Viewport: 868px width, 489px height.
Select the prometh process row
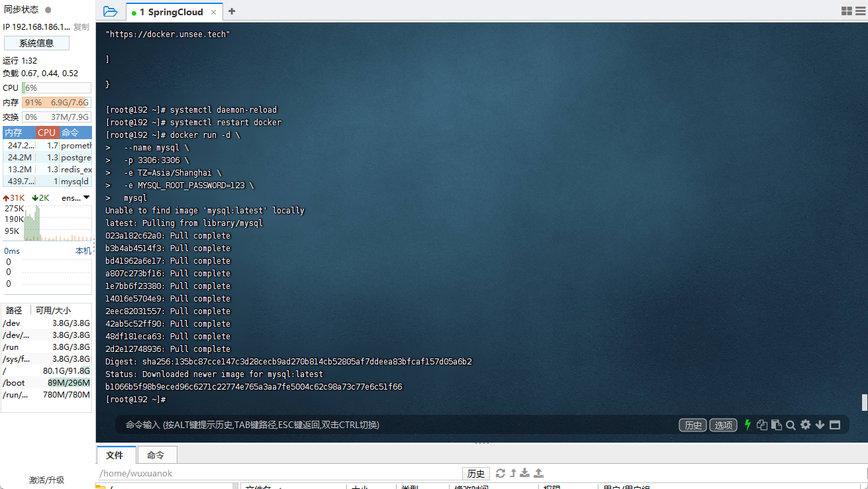tap(48, 145)
